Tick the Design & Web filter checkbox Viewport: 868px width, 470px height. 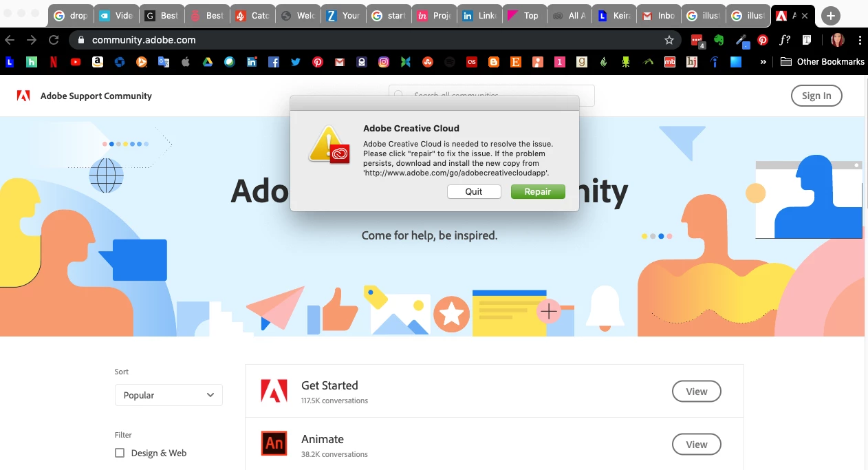pyautogui.click(x=120, y=453)
